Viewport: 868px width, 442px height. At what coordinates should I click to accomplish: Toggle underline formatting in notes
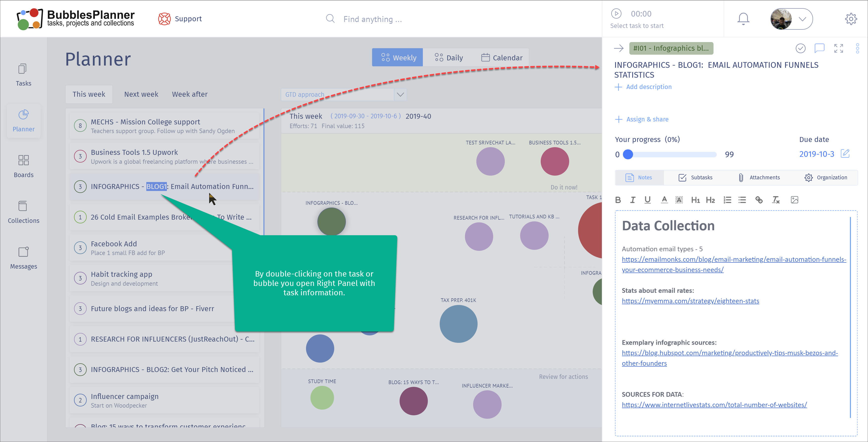[647, 200]
